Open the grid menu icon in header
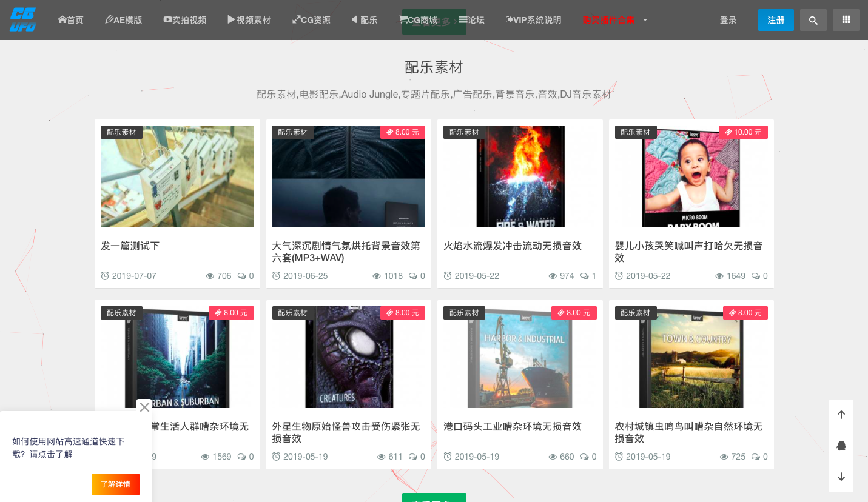The width and height of the screenshot is (868, 502). [846, 20]
